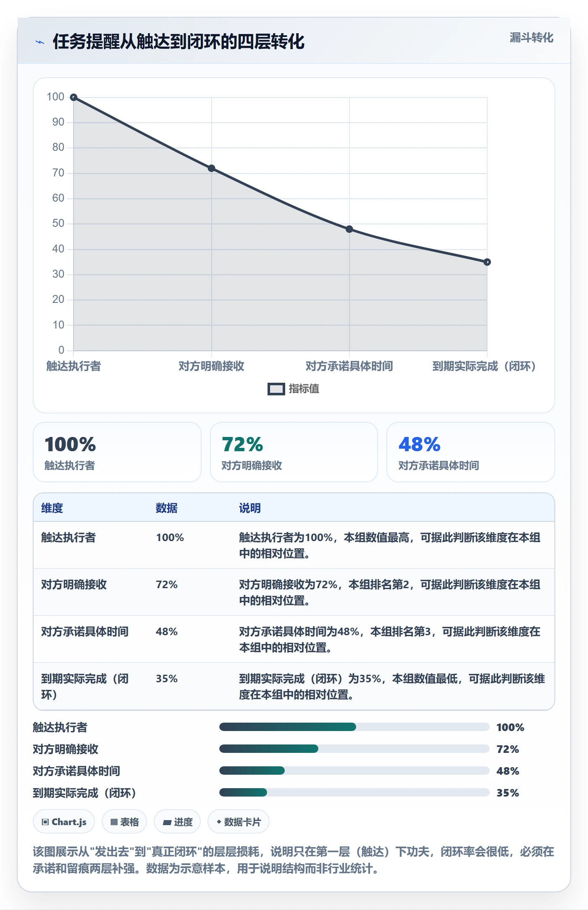Select the 100% 触达执行者 data card

[x=117, y=452]
